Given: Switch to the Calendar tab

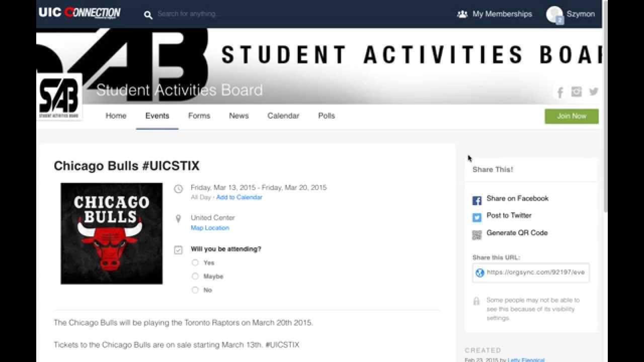Looking at the screenshot, I should click(283, 116).
